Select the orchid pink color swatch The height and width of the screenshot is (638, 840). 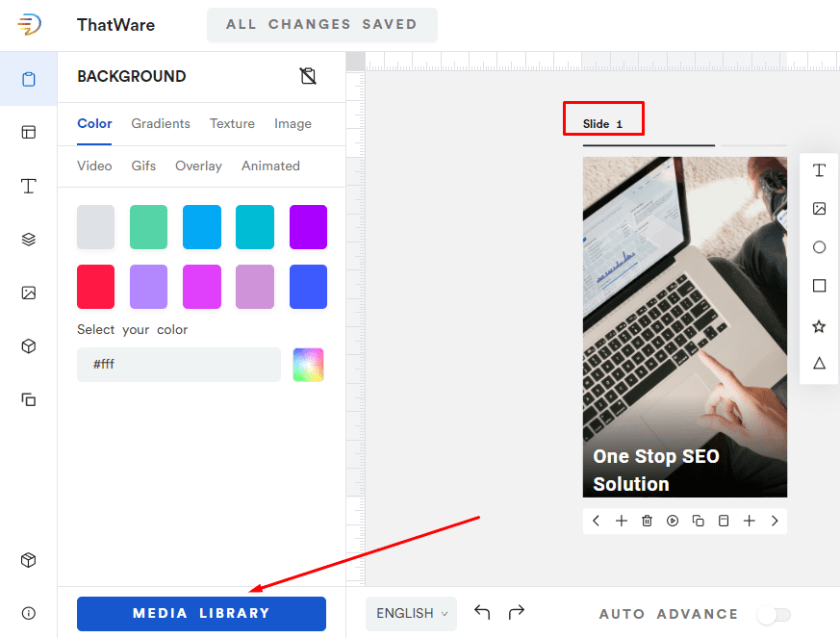pyautogui.click(x=255, y=287)
